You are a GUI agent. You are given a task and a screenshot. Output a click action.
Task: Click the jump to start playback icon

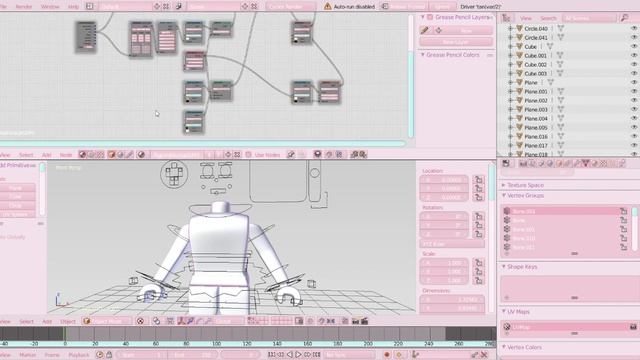(x=271, y=355)
